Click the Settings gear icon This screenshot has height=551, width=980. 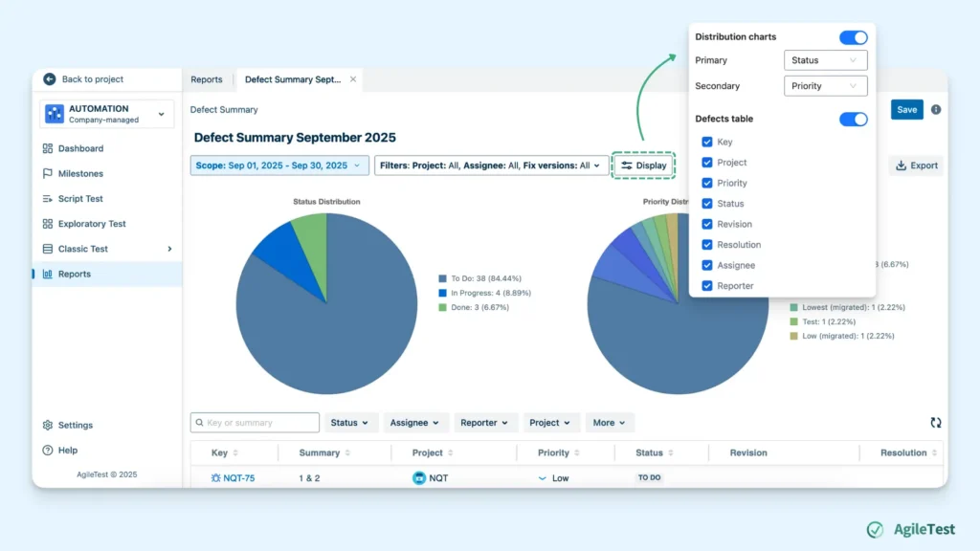coord(48,425)
